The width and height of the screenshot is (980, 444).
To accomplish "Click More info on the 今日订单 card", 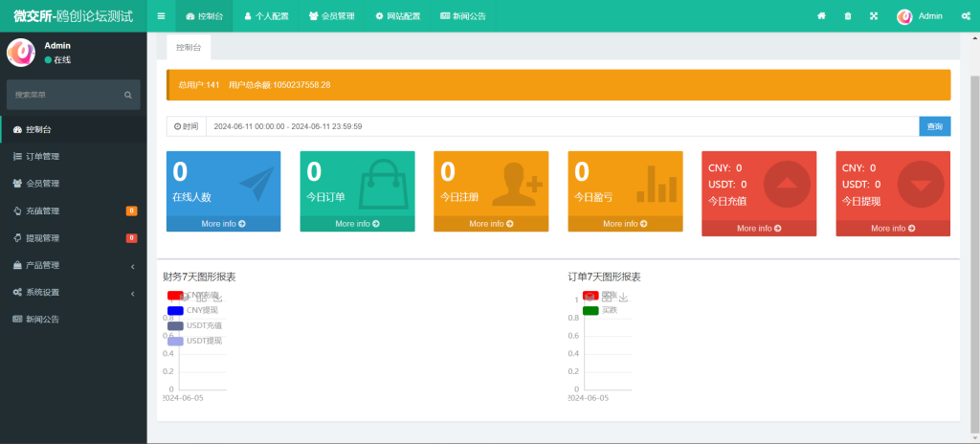I will tap(358, 223).
